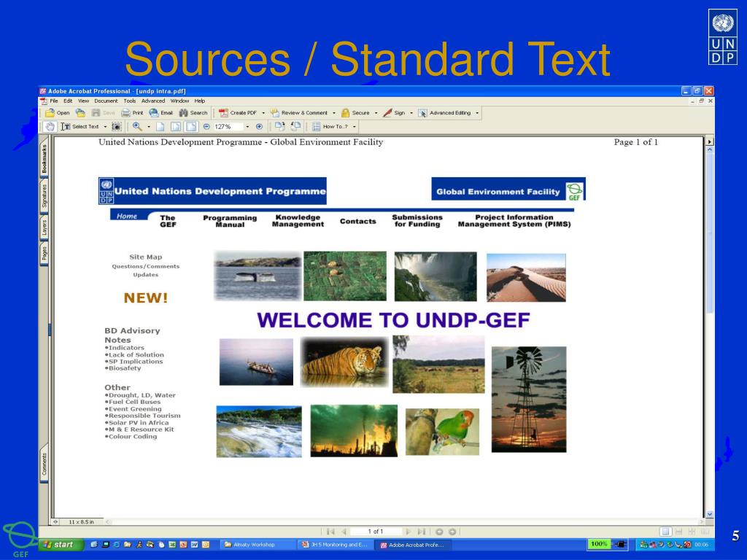Expand the Secure dropdown arrow
The width and height of the screenshot is (747, 560).
point(376,113)
